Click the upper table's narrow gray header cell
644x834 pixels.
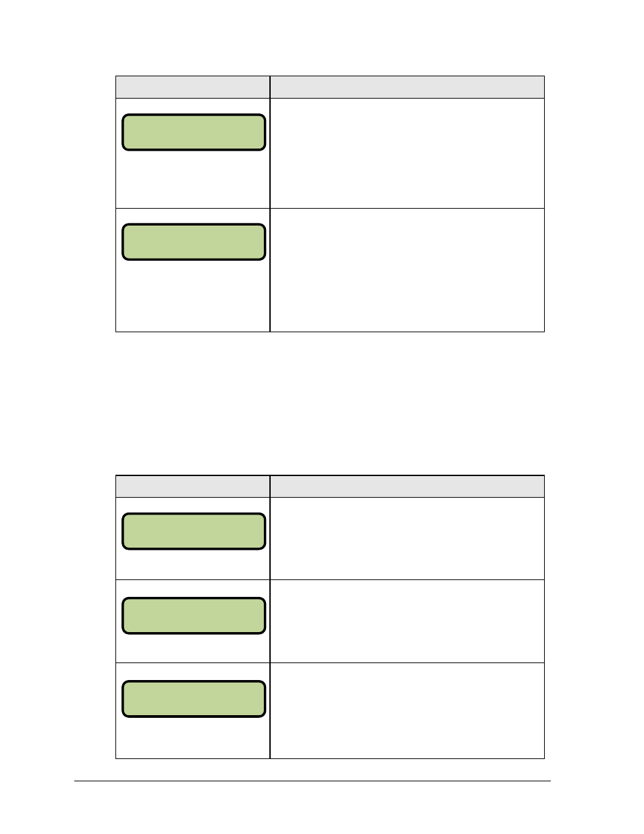(x=193, y=87)
